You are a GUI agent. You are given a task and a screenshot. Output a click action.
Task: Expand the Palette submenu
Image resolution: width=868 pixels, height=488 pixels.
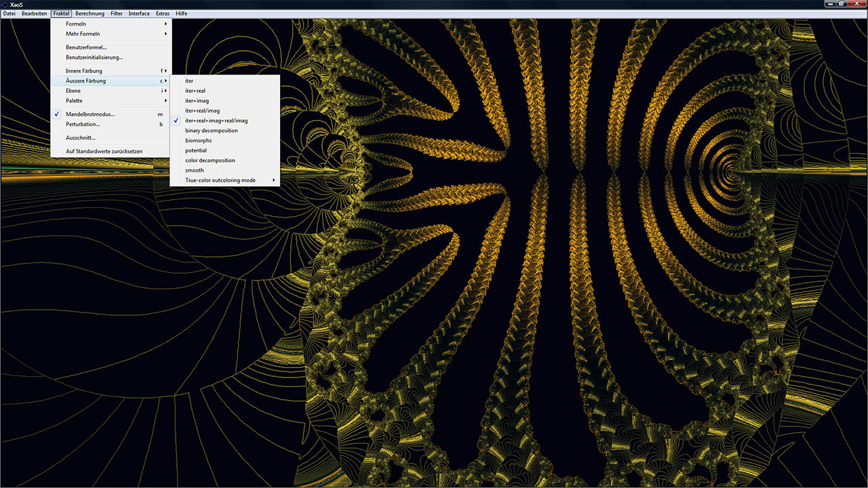pos(111,101)
